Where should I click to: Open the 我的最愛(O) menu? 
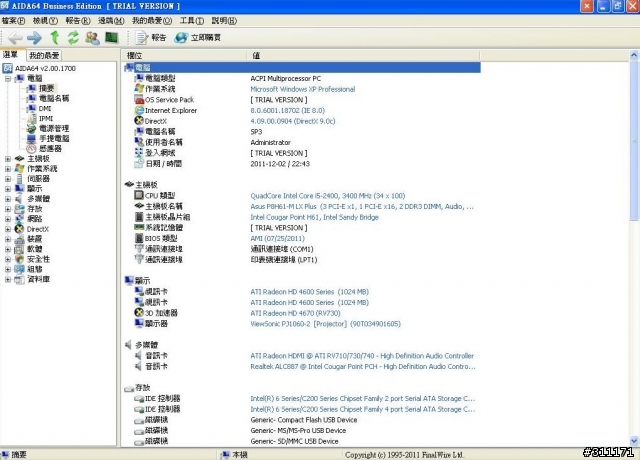(x=152, y=20)
